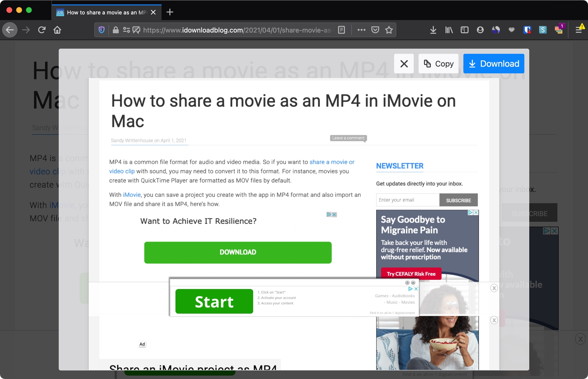This screenshot has height=379, width=588.
Task: Open tracking protection shield in address bar
Action: pos(102,30)
